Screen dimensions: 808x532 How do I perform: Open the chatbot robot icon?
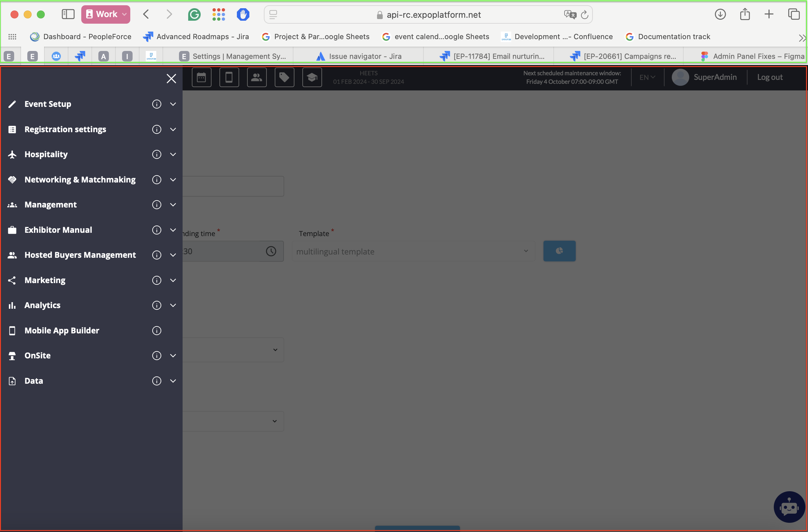pos(789,507)
